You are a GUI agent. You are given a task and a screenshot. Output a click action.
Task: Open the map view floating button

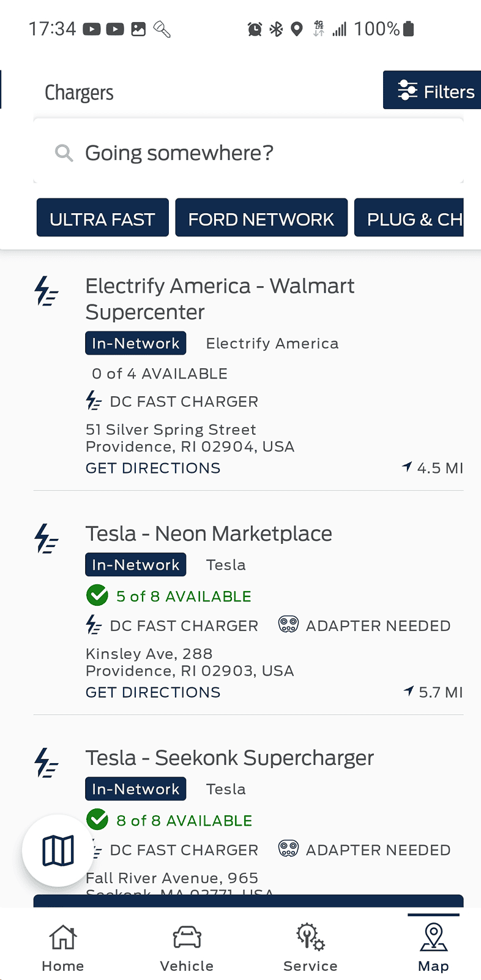[x=58, y=850]
